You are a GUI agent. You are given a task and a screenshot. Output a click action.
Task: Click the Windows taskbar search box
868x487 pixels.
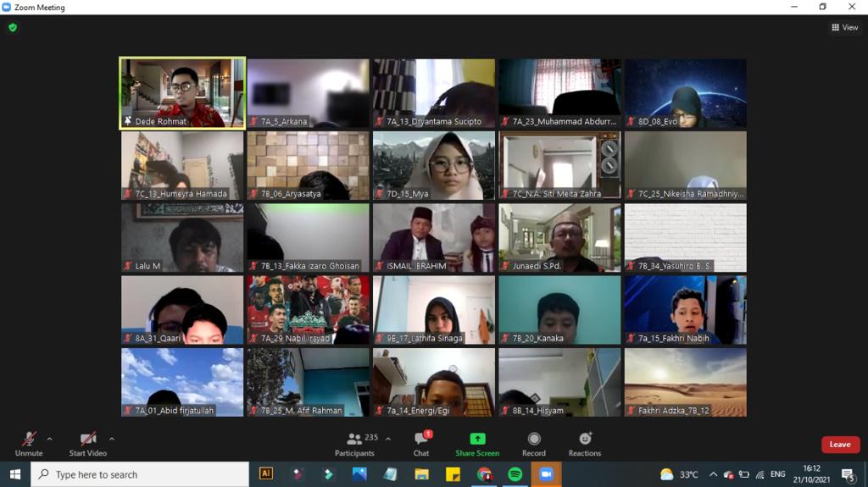(x=140, y=474)
